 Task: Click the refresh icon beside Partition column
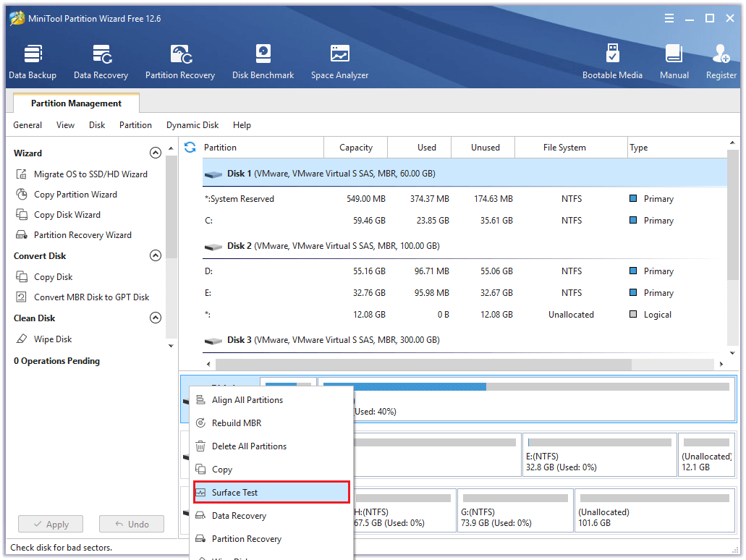click(x=190, y=148)
